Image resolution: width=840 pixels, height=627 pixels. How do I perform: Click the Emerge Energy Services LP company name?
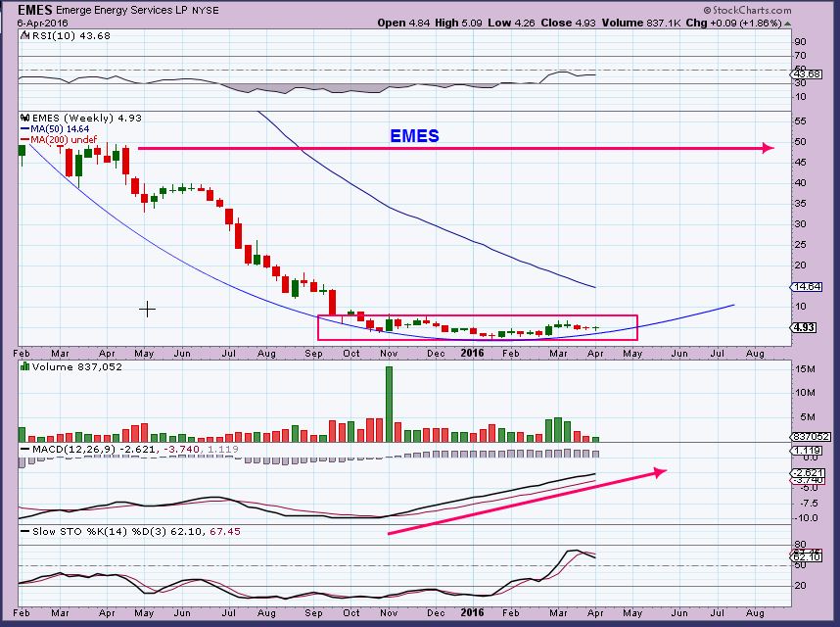pyautogui.click(x=122, y=10)
